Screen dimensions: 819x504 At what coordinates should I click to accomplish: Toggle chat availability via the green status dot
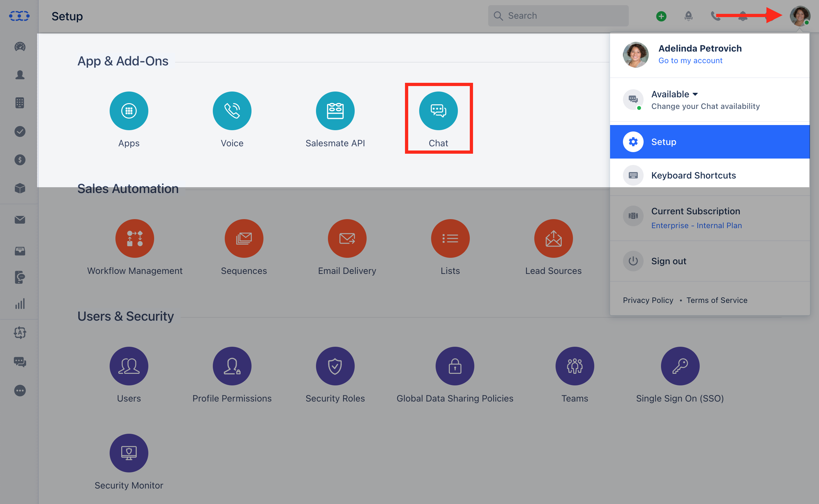tap(639, 108)
